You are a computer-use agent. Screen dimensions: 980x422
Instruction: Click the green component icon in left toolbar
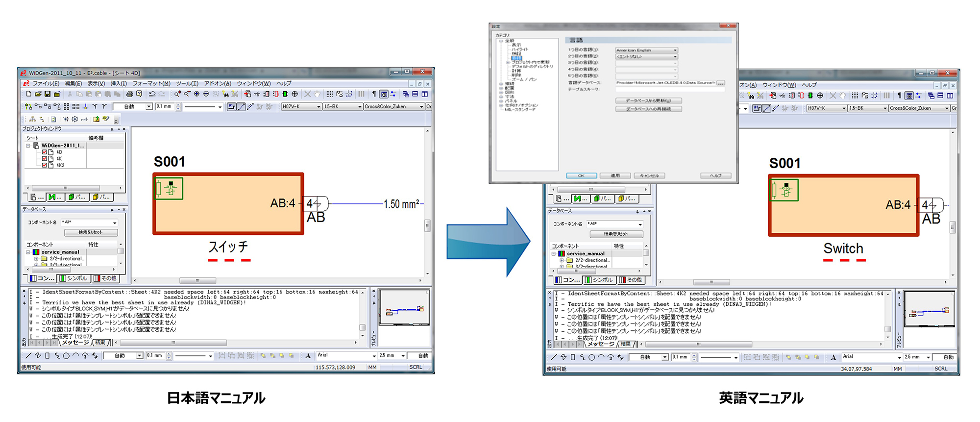[x=285, y=94]
